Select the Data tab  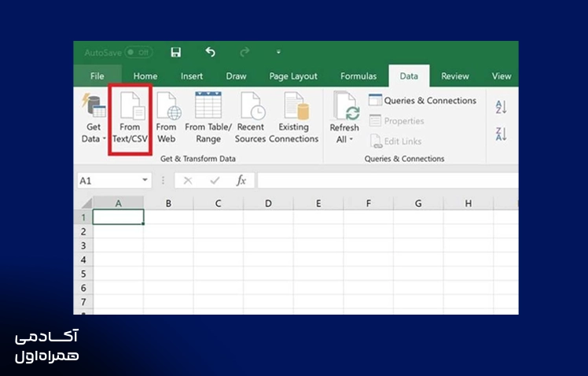click(x=409, y=76)
